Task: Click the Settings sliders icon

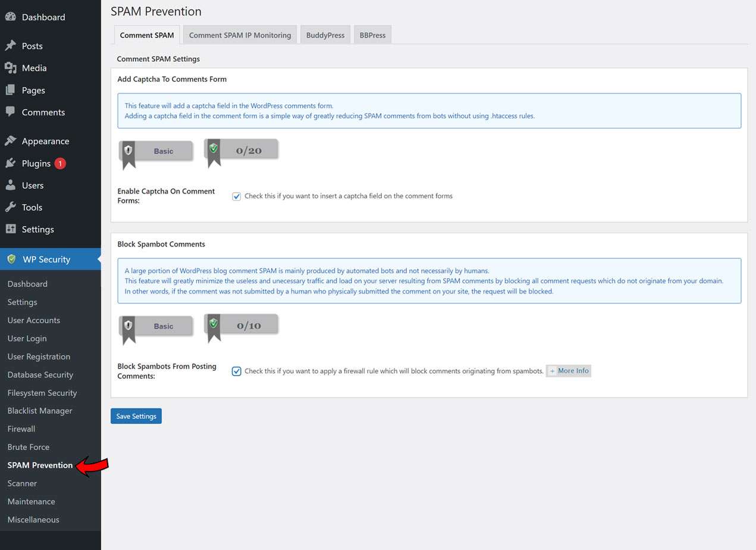Action: coord(10,229)
